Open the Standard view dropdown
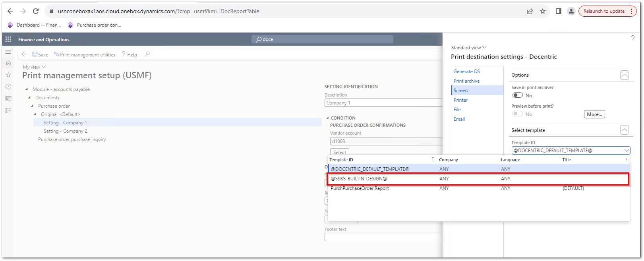The width and height of the screenshot is (644, 261). [x=469, y=47]
